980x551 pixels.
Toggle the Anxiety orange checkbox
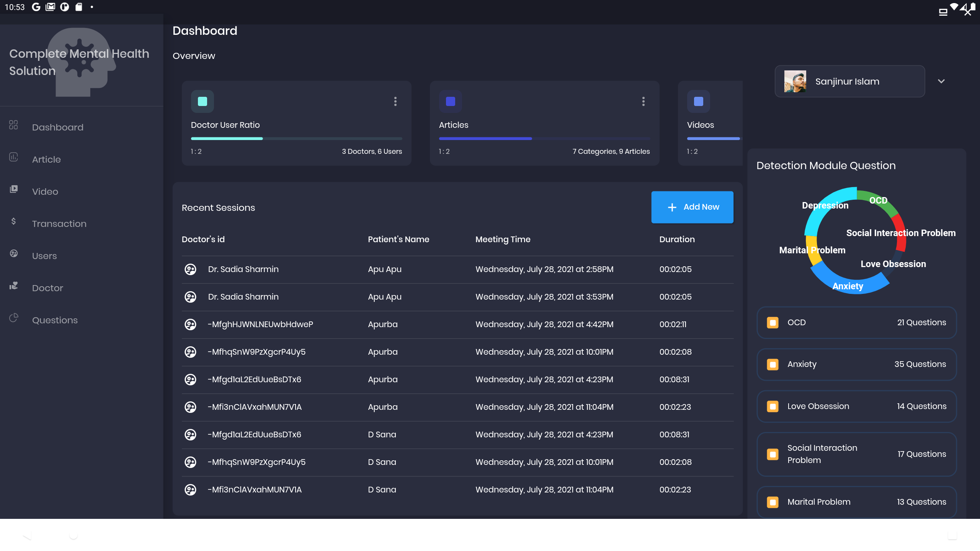coord(773,364)
